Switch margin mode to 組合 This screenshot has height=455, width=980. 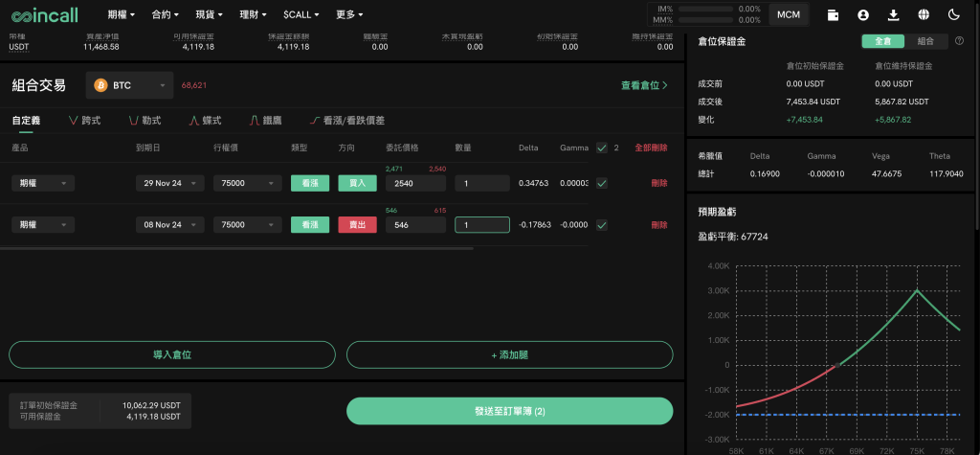925,41
